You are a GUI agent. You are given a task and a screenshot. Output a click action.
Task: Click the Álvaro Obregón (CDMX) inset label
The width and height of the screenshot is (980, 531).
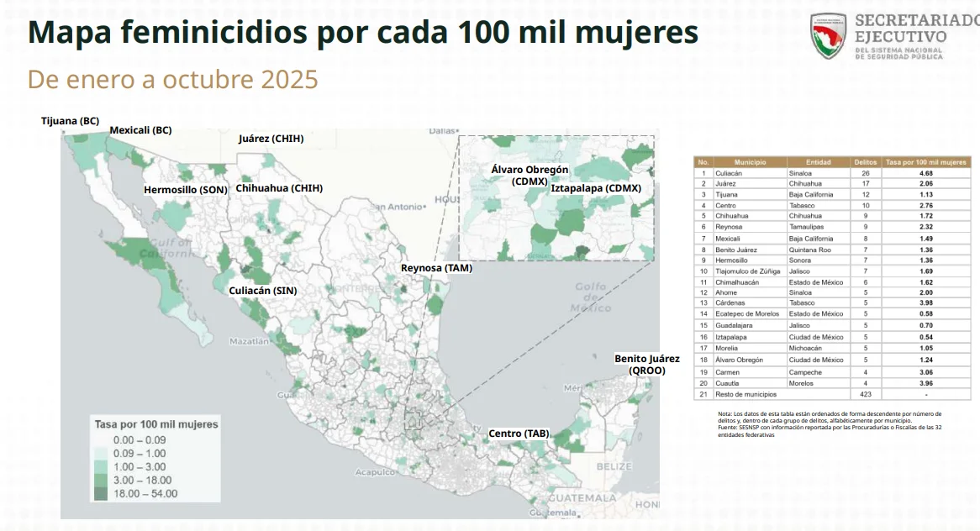(x=530, y=175)
